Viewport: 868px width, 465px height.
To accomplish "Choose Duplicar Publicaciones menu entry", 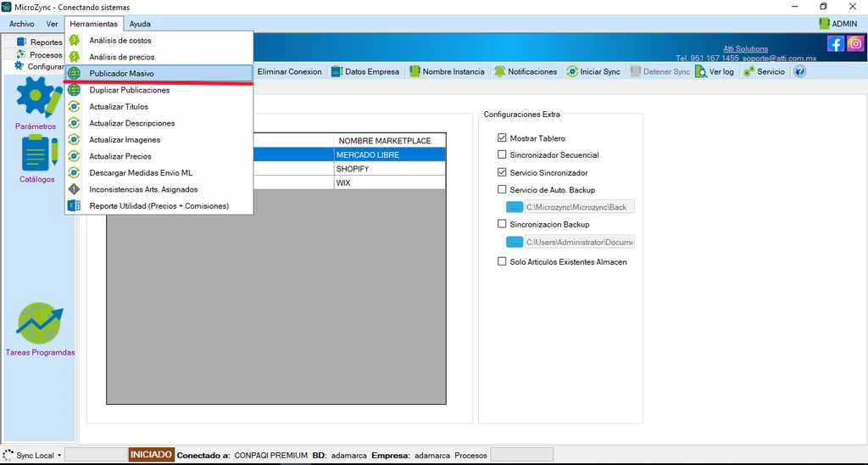I will pos(159,90).
